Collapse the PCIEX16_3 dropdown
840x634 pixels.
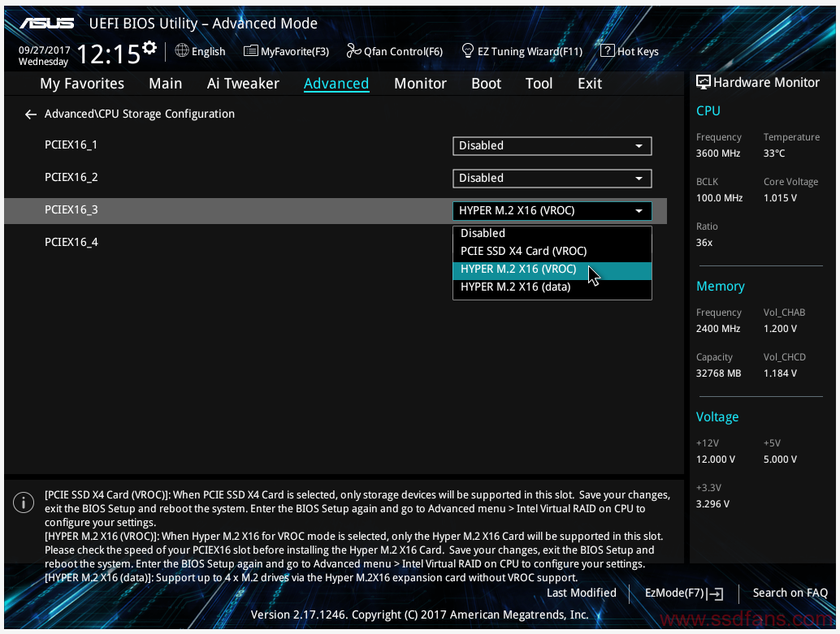click(552, 211)
